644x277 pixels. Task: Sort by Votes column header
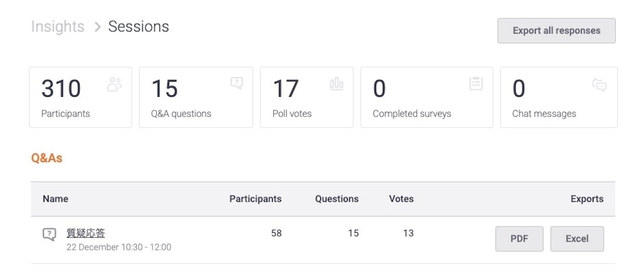click(x=401, y=199)
